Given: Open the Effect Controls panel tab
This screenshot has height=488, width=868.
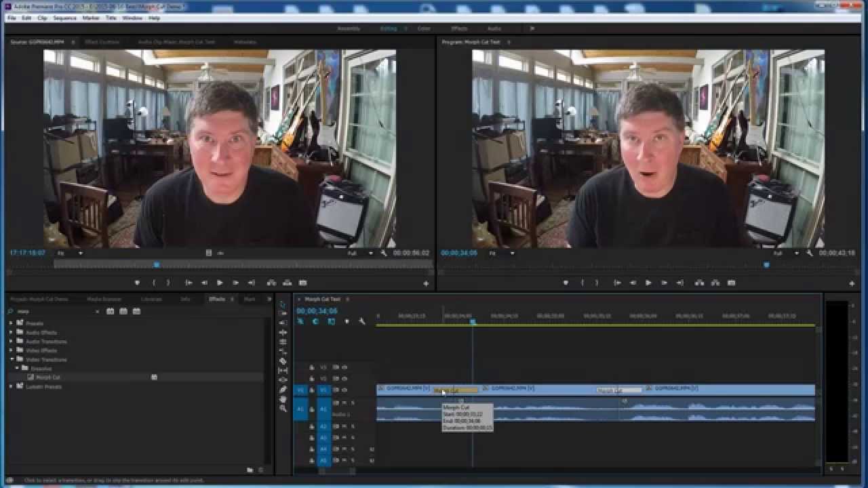Looking at the screenshot, I should 102,42.
